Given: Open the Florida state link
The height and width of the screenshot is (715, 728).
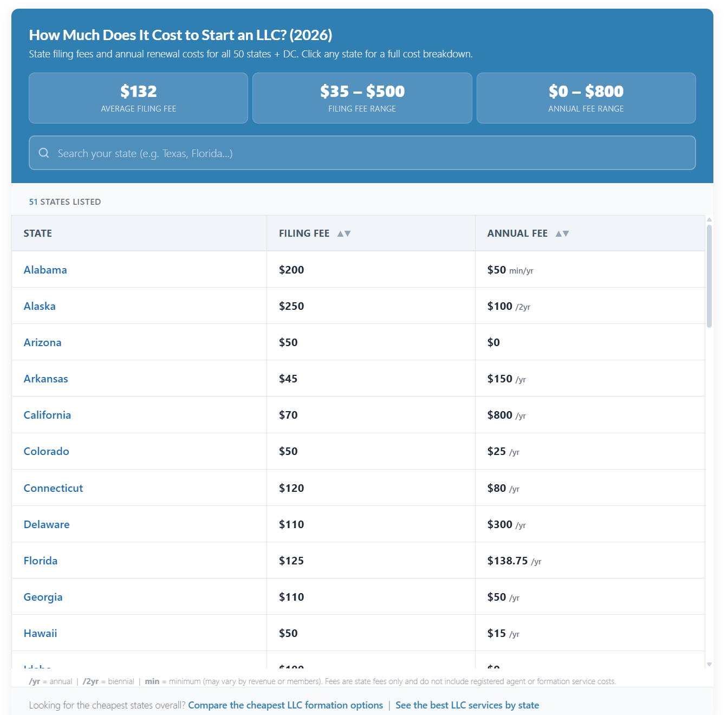Looking at the screenshot, I should click(41, 561).
